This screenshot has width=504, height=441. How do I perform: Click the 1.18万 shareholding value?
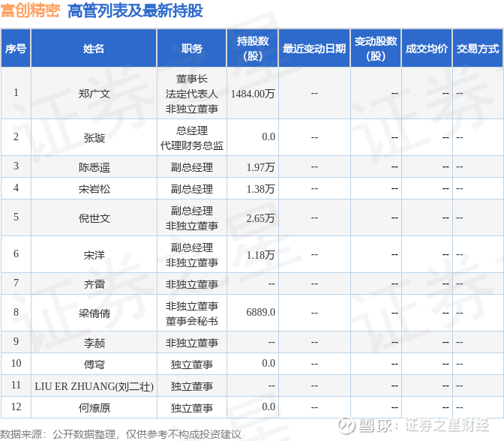pos(260,255)
